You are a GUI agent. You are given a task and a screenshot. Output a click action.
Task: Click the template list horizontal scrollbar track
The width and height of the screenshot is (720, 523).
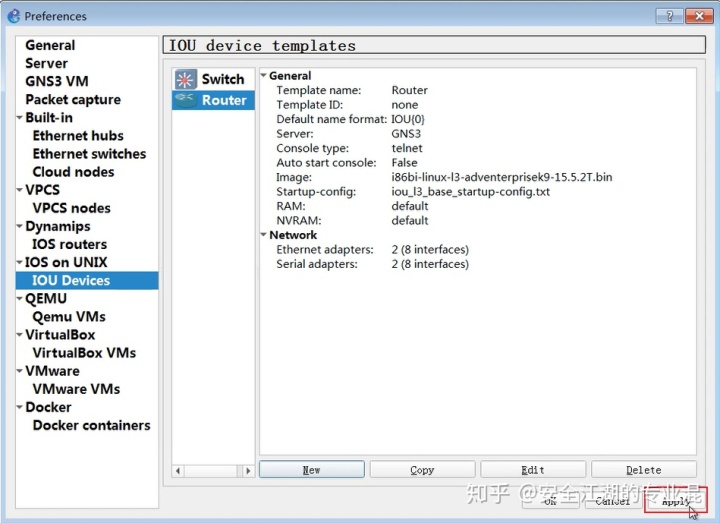[213, 471]
